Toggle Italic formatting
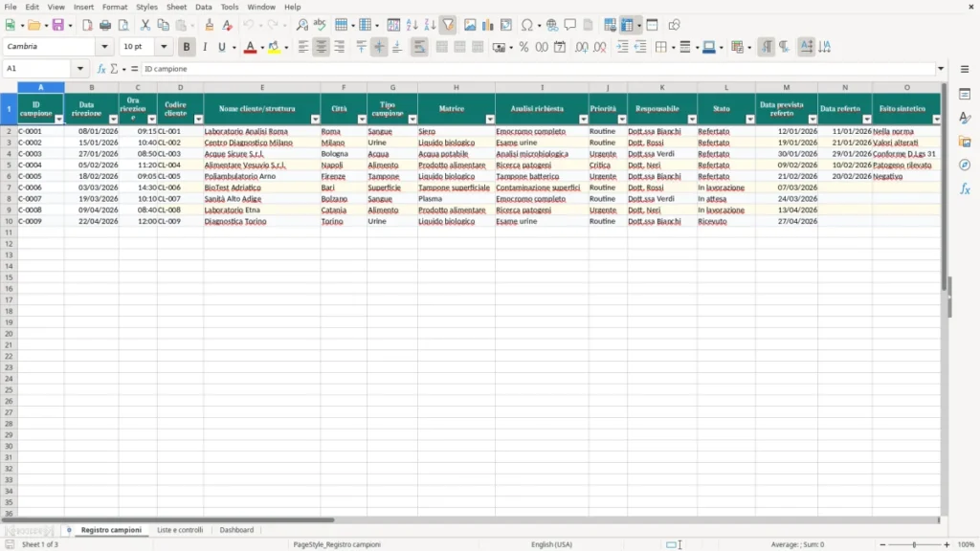980x551 pixels. (x=205, y=47)
